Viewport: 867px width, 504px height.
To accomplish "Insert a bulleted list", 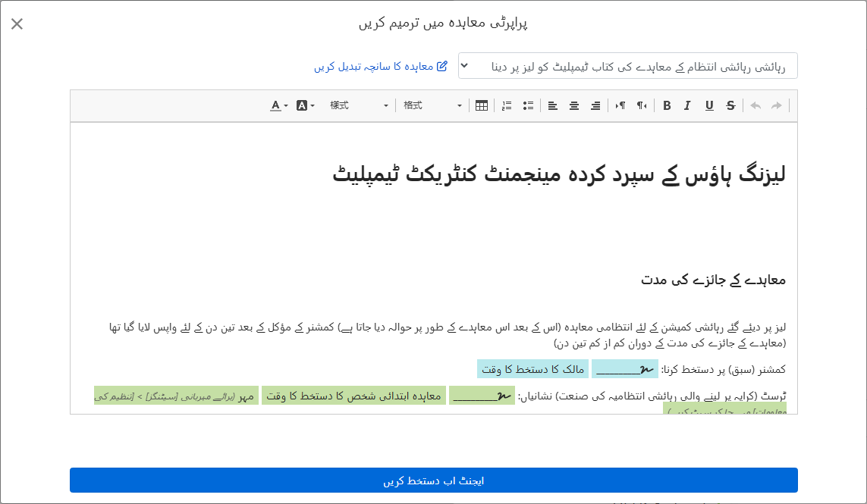I will pyautogui.click(x=528, y=105).
